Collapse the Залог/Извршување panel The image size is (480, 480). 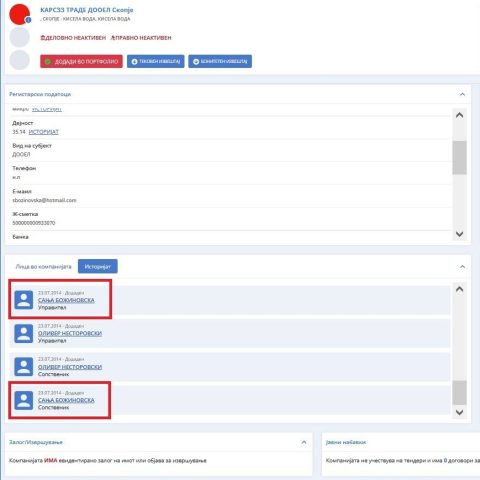pyautogui.click(x=304, y=442)
